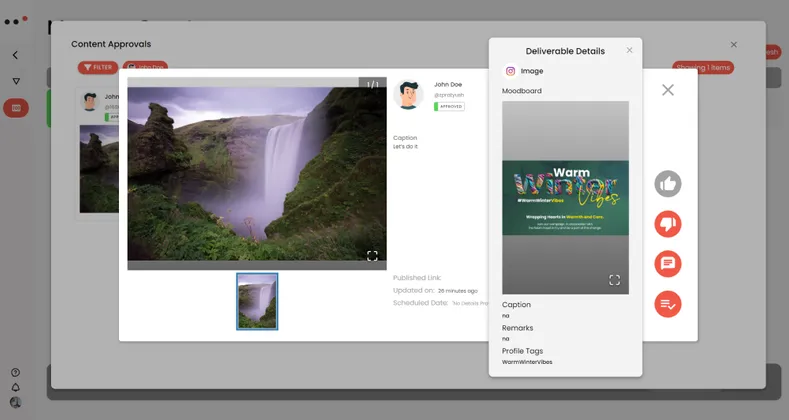Click the thumbs up approve button

[x=668, y=184]
